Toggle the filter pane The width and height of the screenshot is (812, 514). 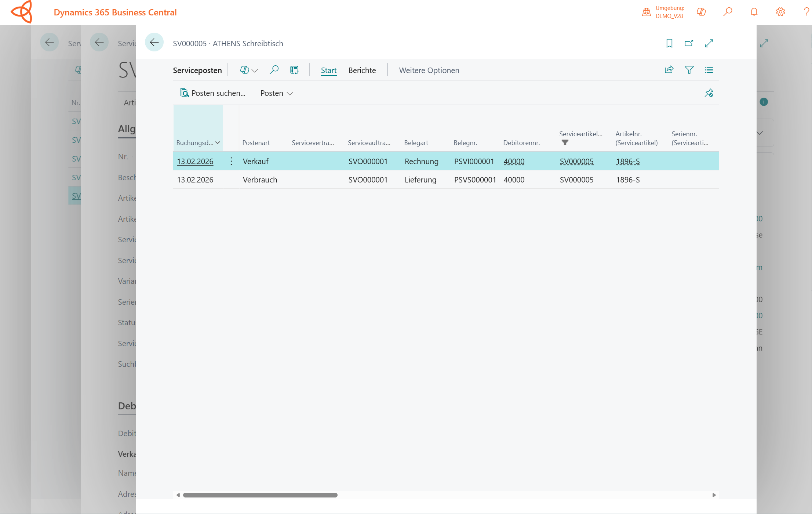tap(689, 70)
